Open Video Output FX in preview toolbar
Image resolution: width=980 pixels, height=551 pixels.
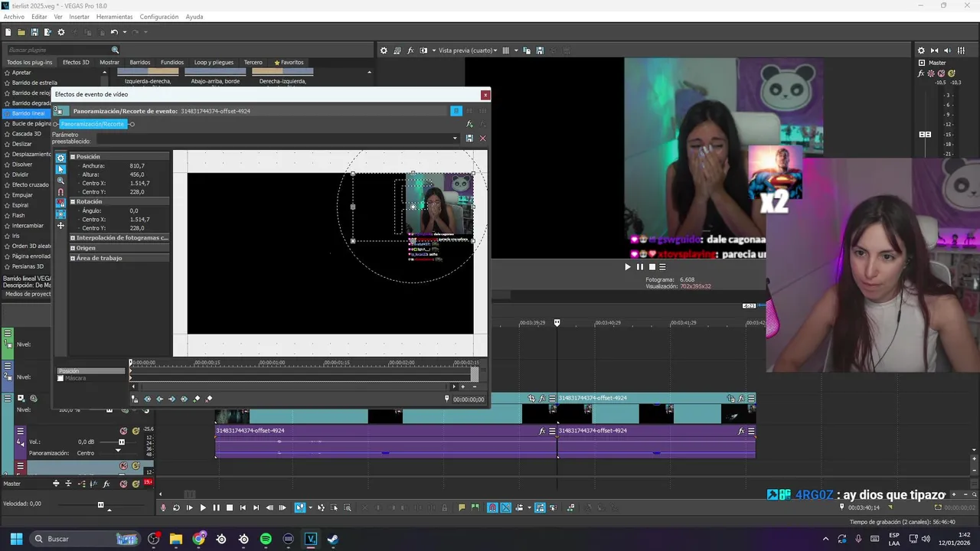[x=410, y=51]
